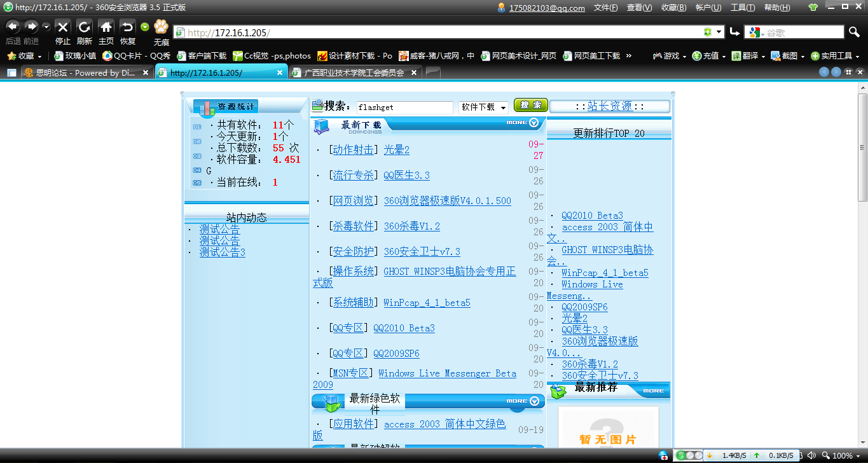Restore closed tab with 恢复 icon
This screenshot has height=463, width=868.
pyautogui.click(x=128, y=27)
